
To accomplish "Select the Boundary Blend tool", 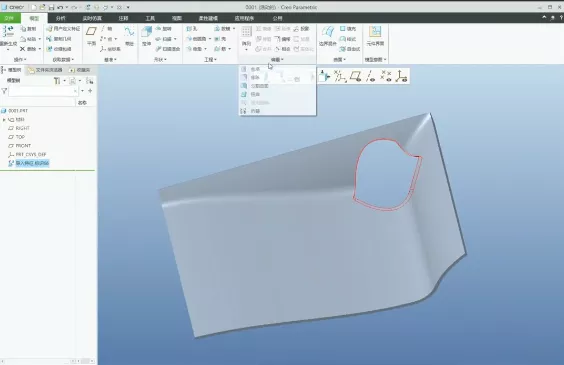I will point(327,35).
